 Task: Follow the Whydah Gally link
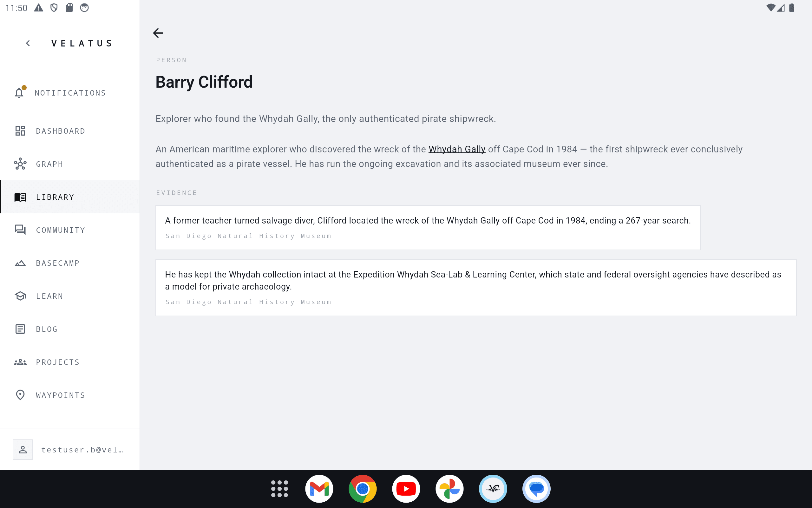pos(457,149)
